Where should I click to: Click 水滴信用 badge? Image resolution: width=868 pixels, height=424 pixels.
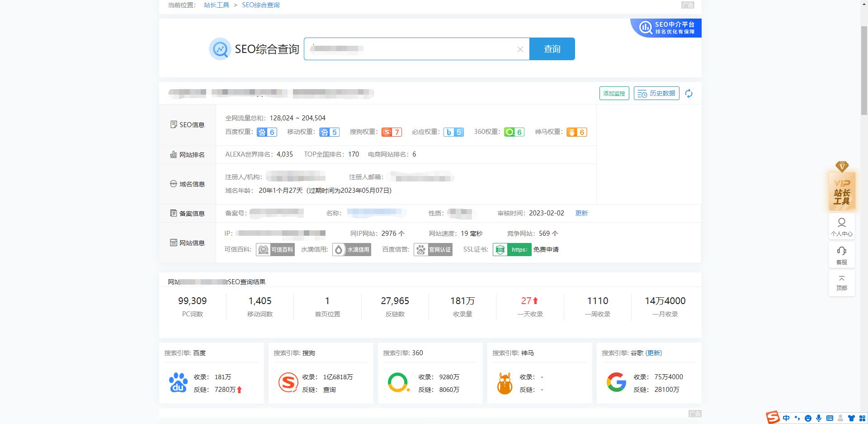tap(352, 249)
